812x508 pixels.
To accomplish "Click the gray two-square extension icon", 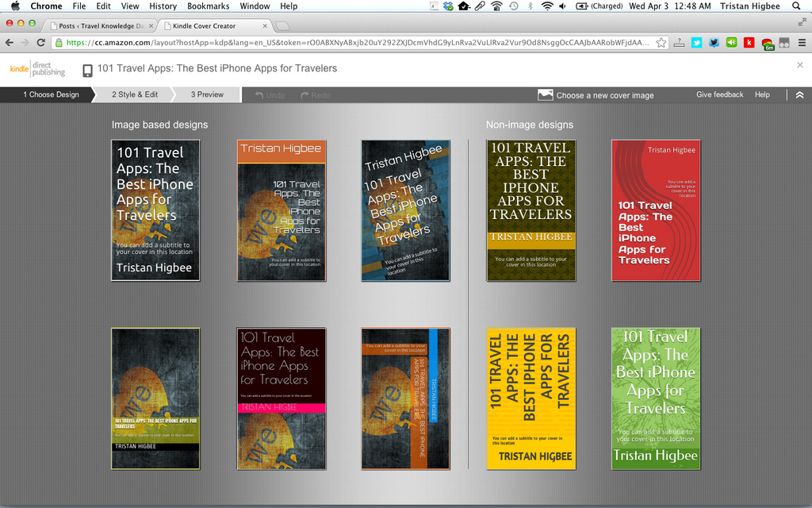I will point(784,43).
